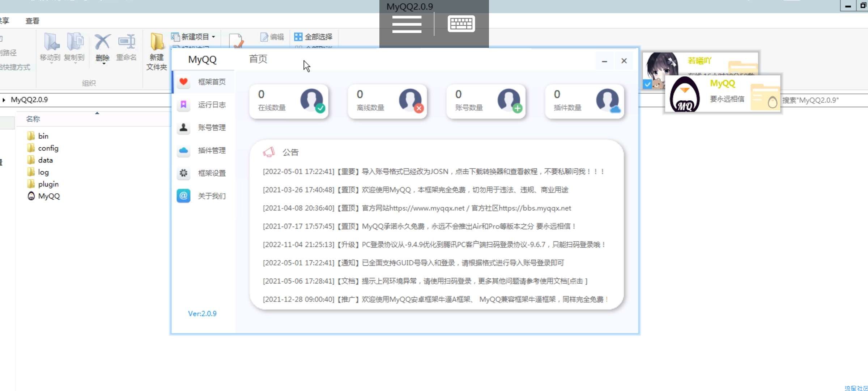Click the 插件数量 avatar with cloud badge
The height and width of the screenshot is (391, 868).
coord(608,101)
